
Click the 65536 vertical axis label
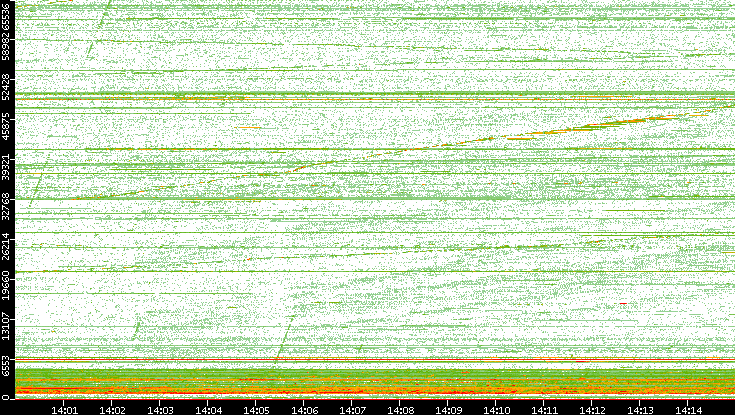[x=5, y=15]
